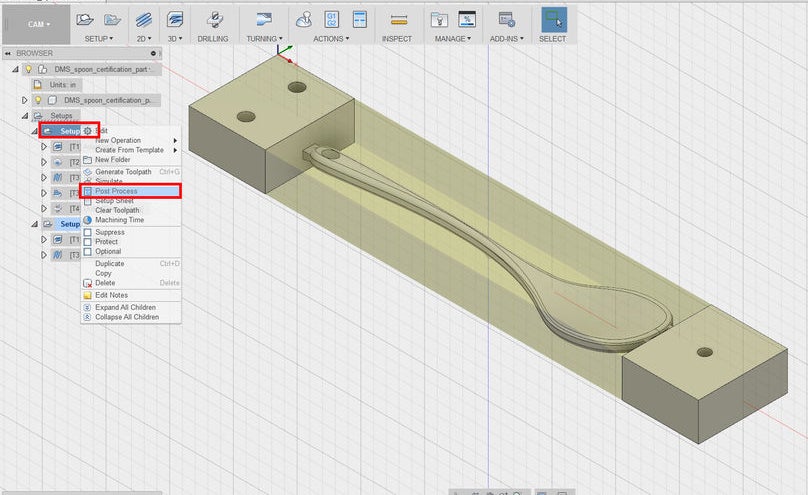Open the 2D dropdown label
The width and height of the screenshot is (808, 495).
click(144, 39)
